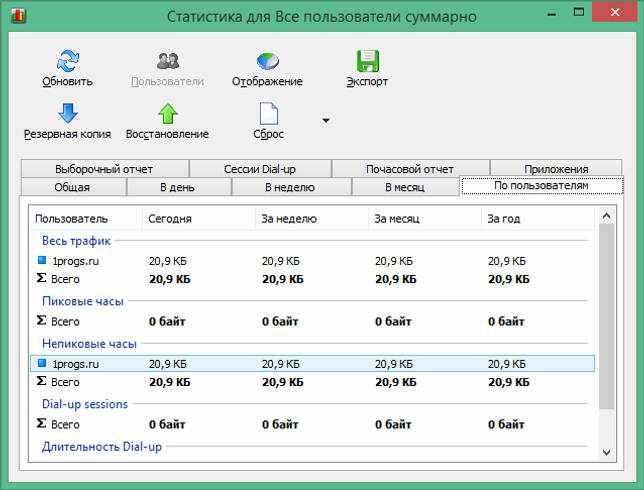Click blue square icon beside 1progs.ru under Весь трафик
Screen dimensions: 644x490
click(x=41, y=260)
